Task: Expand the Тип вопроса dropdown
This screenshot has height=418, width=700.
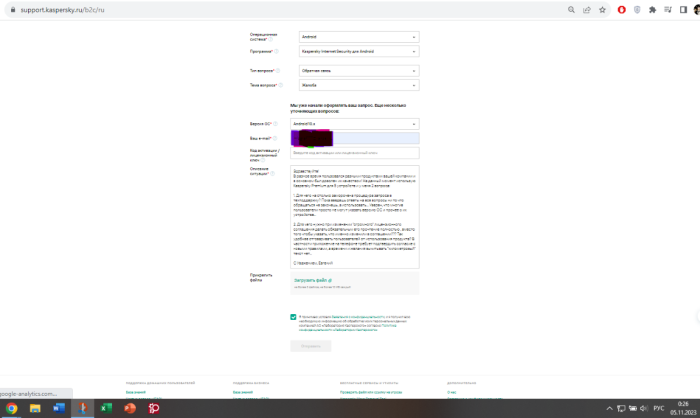Action: (359, 71)
